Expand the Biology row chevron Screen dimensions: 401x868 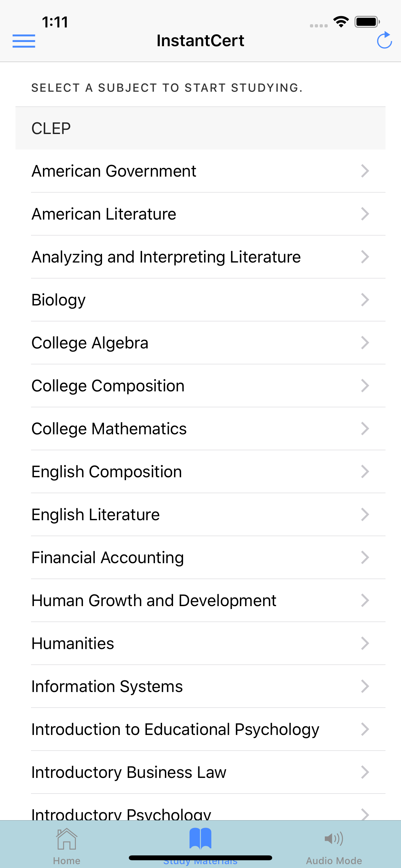click(x=365, y=300)
